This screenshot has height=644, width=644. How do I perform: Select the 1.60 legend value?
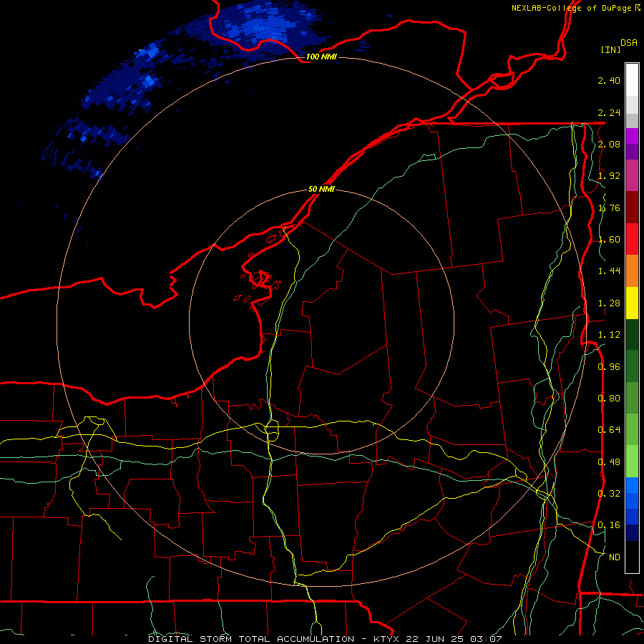[x=609, y=240]
